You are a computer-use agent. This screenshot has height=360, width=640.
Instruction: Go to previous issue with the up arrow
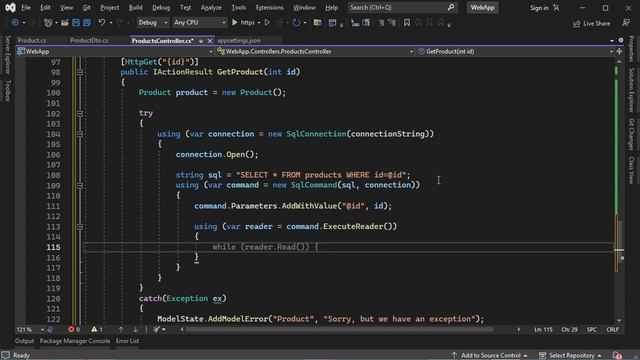point(121,329)
